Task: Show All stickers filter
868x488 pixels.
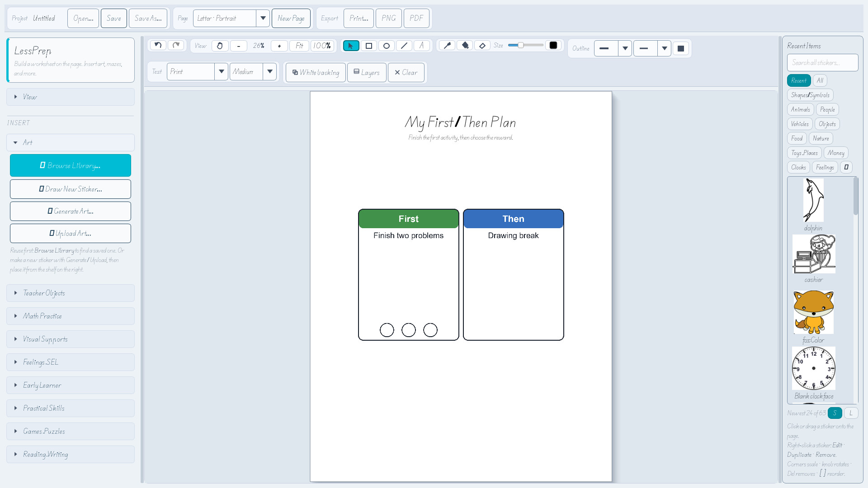Action: [x=820, y=80]
